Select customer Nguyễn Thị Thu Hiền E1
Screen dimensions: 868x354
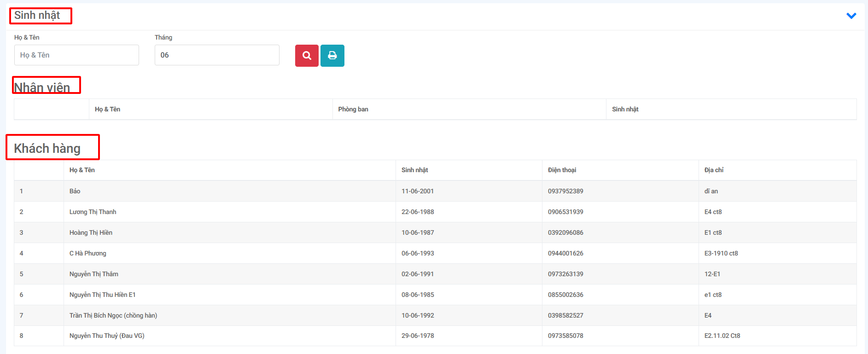[102, 295]
